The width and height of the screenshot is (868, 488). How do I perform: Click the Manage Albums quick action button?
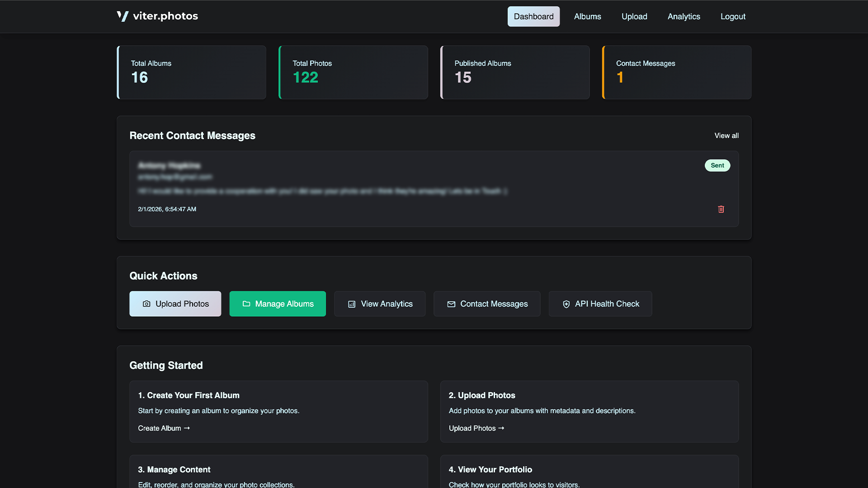click(x=278, y=304)
